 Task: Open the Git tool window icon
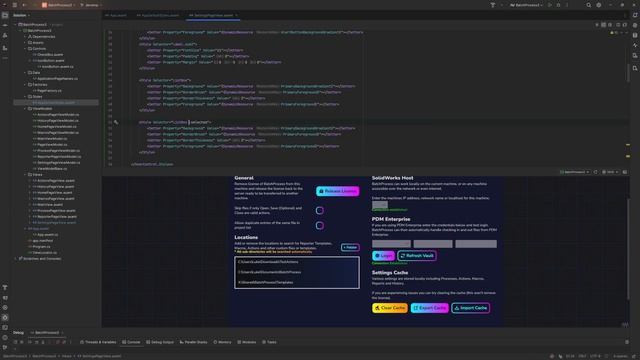pyautogui.click(x=5, y=348)
